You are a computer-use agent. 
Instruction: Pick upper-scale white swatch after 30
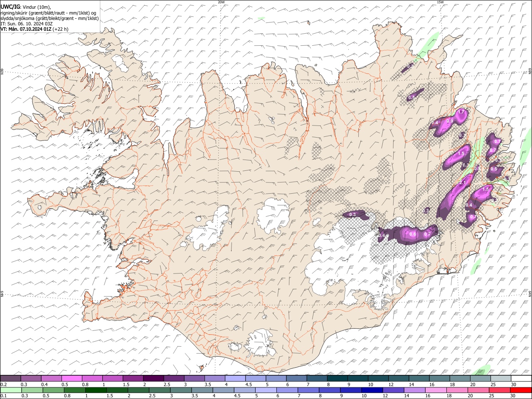pos(521,378)
